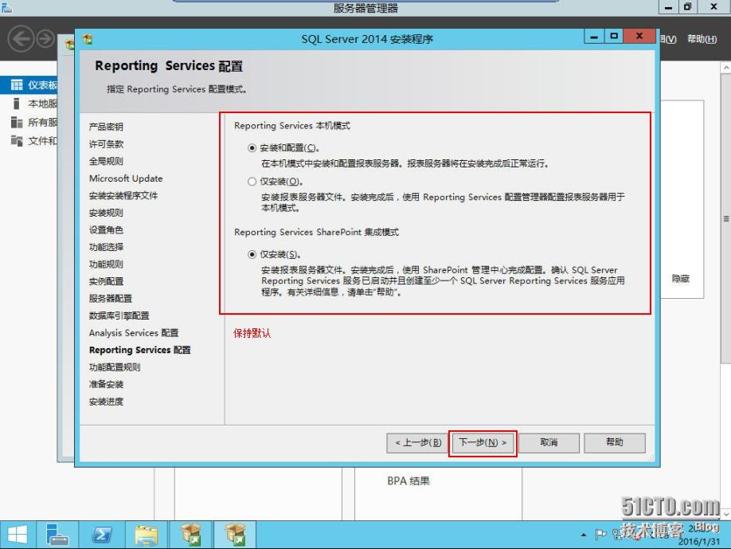Click first SQL setup taskbar icon
This screenshot has width=731, height=549.
[190, 535]
